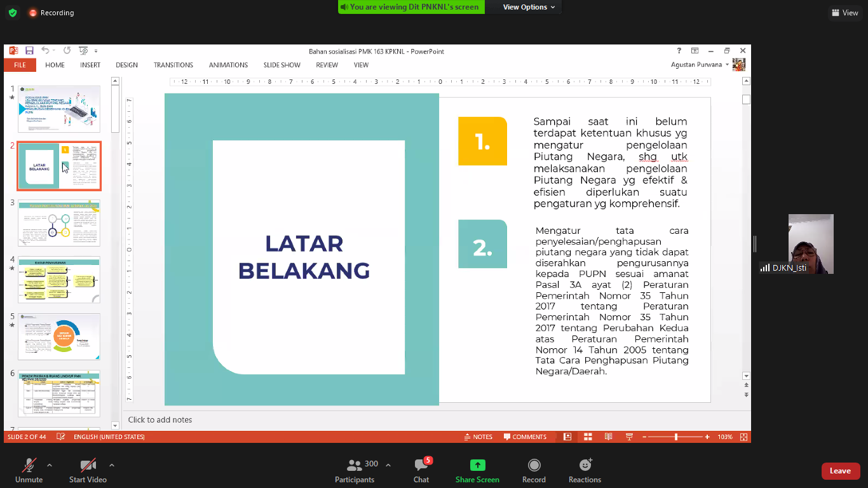This screenshot has height=488, width=868.
Task: Open video options arrow beside Start Video
Action: click(112, 465)
